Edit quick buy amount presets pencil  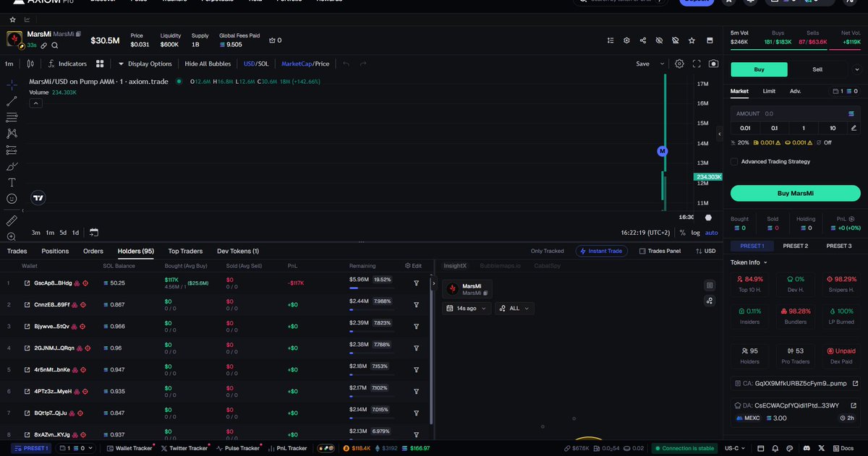pyautogui.click(x=854, y=128)
